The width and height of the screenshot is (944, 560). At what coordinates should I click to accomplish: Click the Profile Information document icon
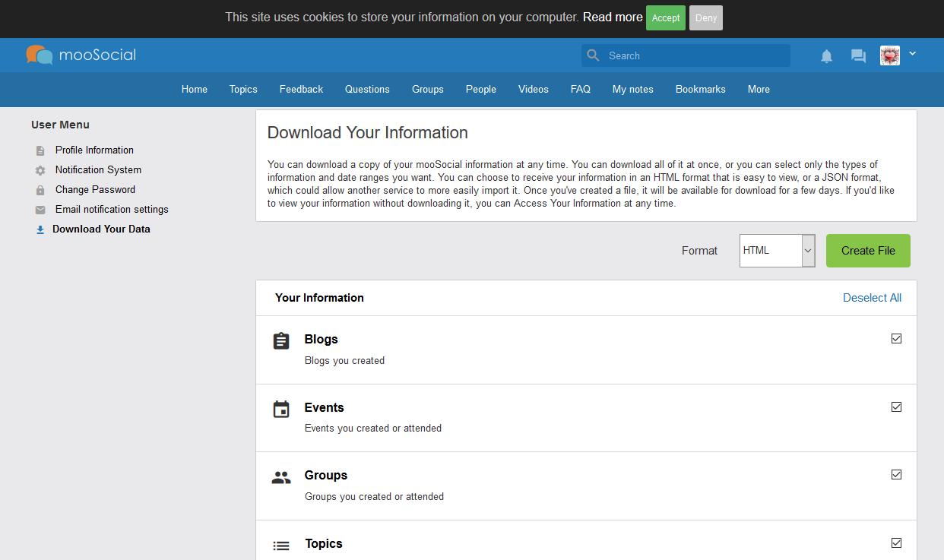[40, 150]
